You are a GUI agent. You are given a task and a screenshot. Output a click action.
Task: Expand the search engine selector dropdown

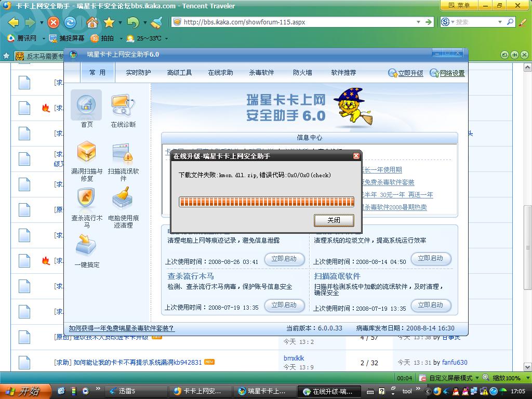(x=453, y=22)
